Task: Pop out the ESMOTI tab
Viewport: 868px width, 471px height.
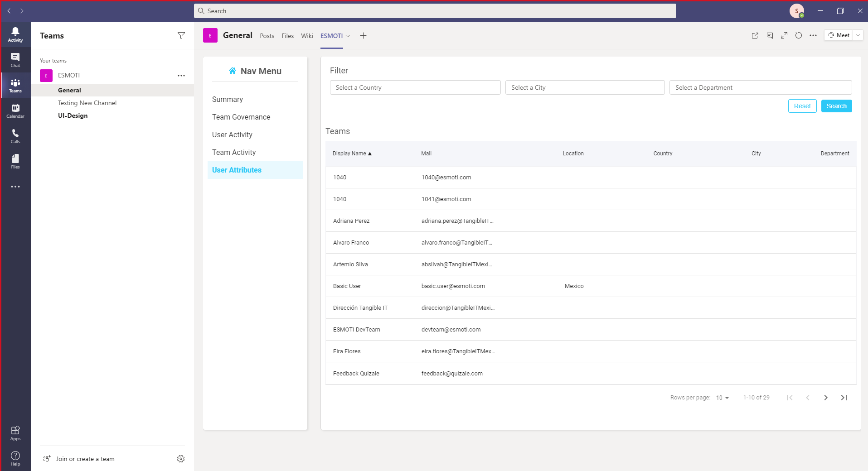Action: 755,35
